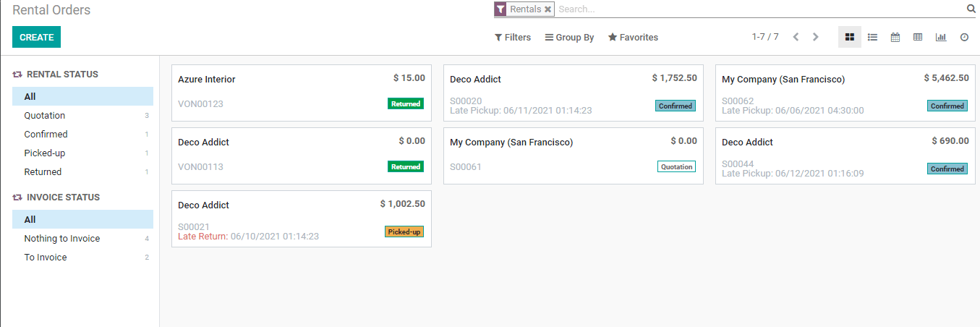980x327 pixels.
Task: Switch to Kanban view icon
Action: (850, 37)
